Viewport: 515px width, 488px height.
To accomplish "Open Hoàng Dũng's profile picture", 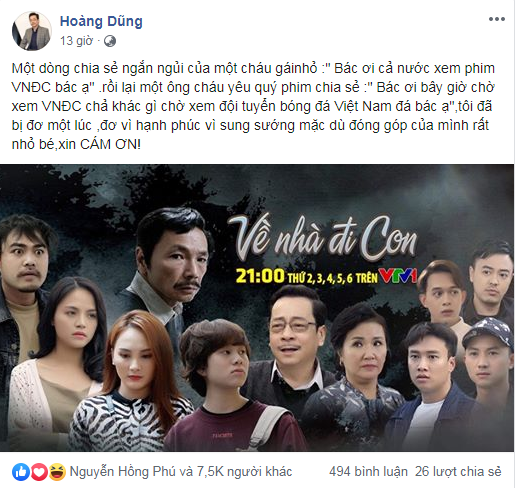I will tap(32, 31).
